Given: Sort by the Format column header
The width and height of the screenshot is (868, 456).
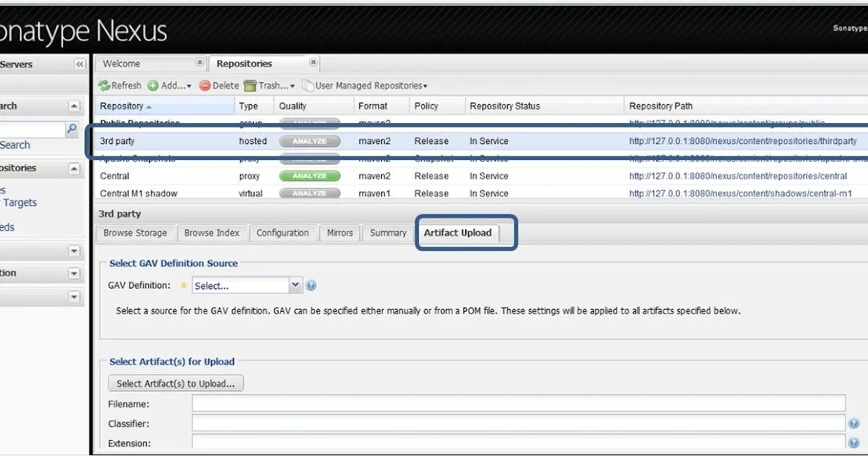Looking at the screenshot, I should [x=381, y=106].
